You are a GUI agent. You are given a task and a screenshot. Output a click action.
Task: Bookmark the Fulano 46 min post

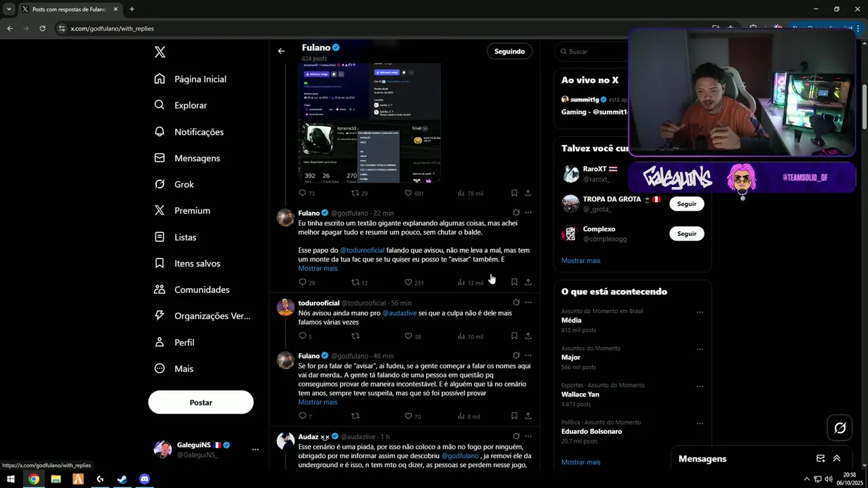(514, 416)
